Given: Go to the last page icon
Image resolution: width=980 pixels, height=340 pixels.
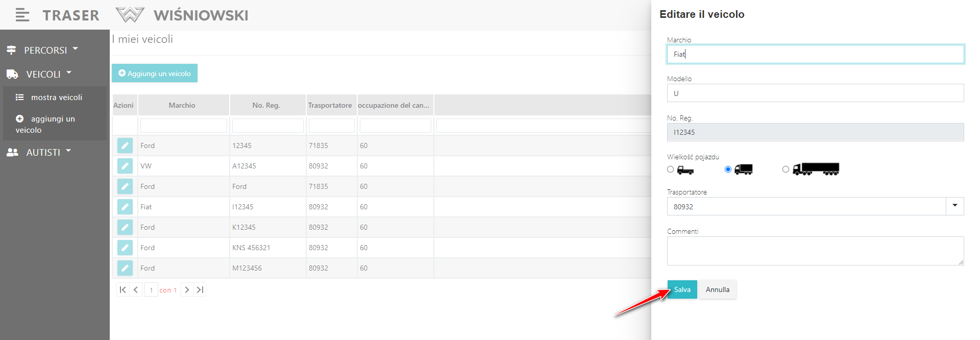Looking at the screenshot, I should point(200,290).
